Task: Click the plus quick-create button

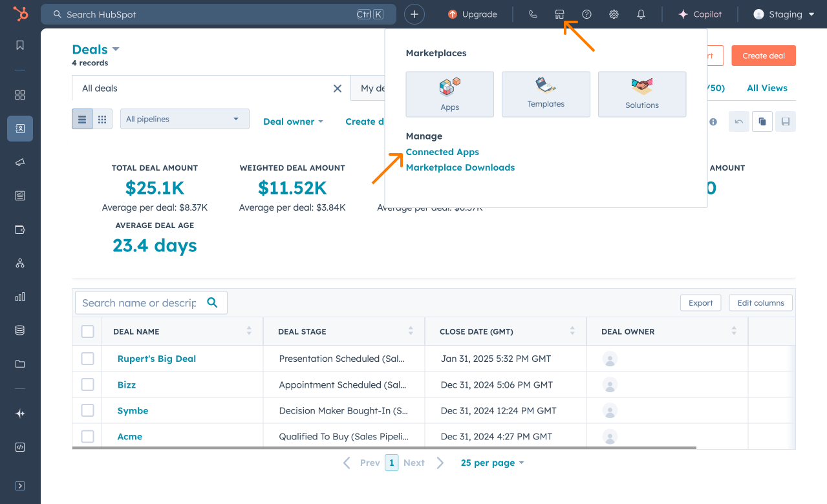Action: pyautogui.click(x=414, y=14)
